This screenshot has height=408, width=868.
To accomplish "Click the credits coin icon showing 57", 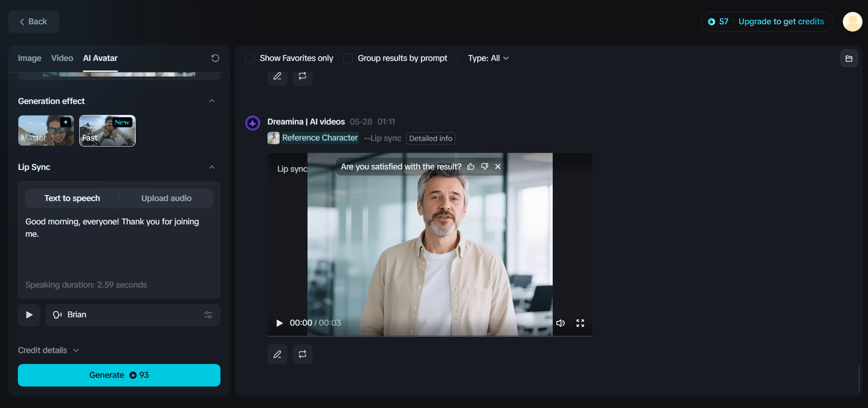I will (711, 22).
